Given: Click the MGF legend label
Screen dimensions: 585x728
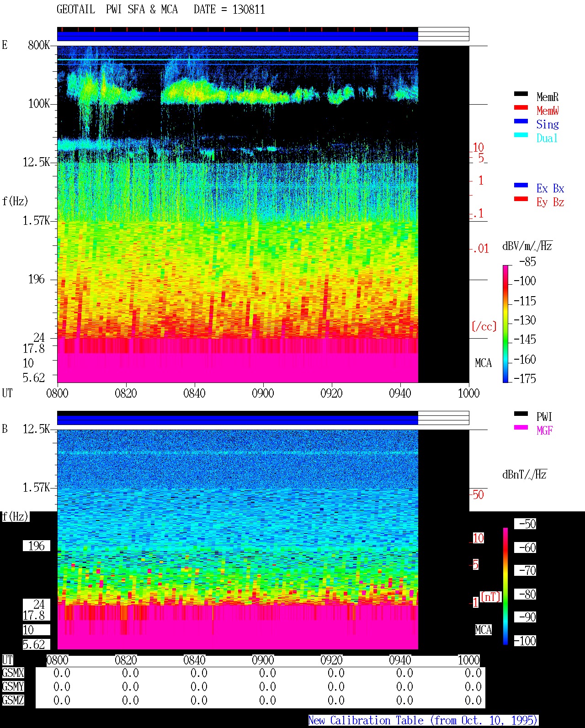Looking at the screenshot, I should (545, 430).
